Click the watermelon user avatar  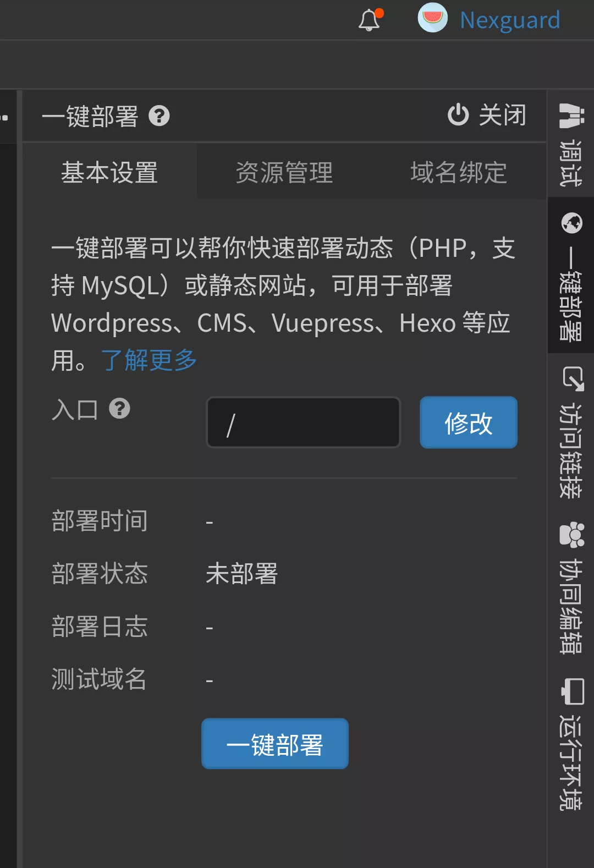433,18
